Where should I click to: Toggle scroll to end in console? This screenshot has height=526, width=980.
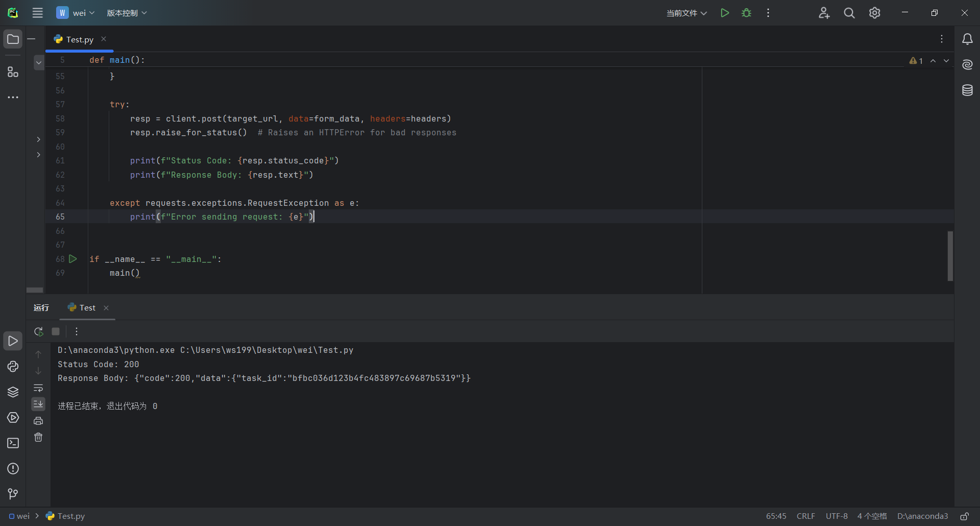tap(38, 404)
